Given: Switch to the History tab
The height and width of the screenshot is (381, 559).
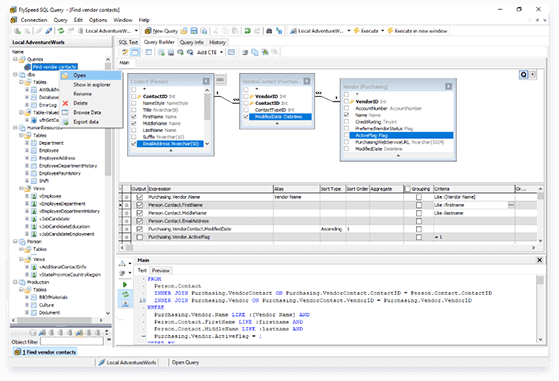Looking at the screenshot, I should coord(217,42).
